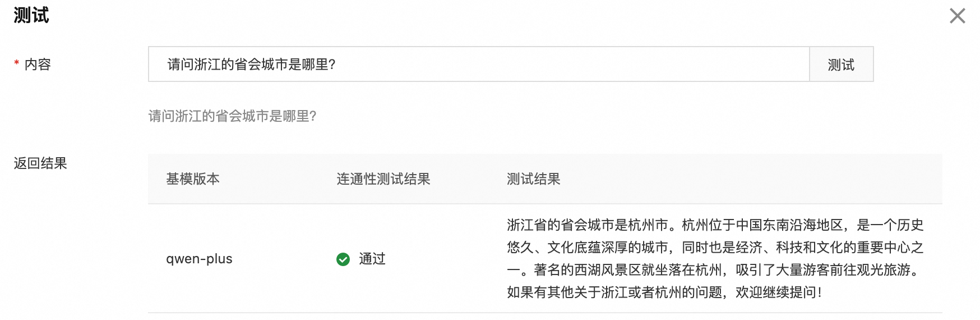Click the question mark ending the input text
This screenshot has height=320, width=980.
click(332, 65)
